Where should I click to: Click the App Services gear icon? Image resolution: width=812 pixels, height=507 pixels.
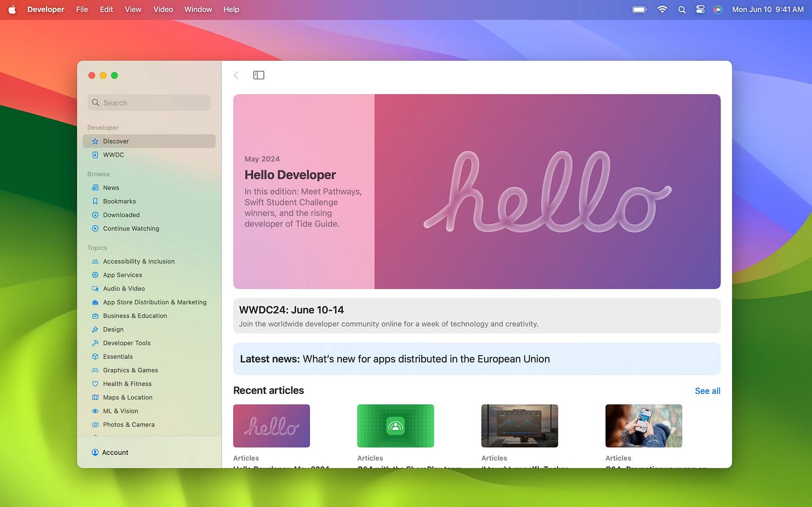pos(95,275)
